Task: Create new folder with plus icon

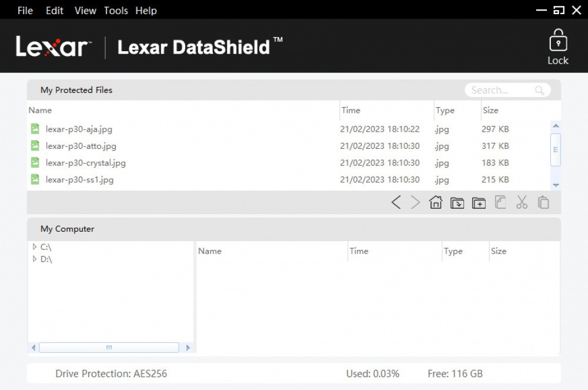Action: (479, 203)
